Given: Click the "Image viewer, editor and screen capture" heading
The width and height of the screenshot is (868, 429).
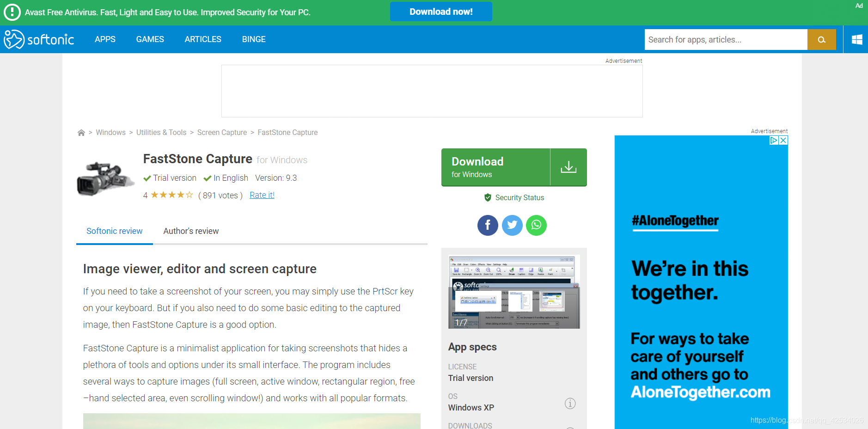Looking at the screenshot, I should (x=200, y=269).
